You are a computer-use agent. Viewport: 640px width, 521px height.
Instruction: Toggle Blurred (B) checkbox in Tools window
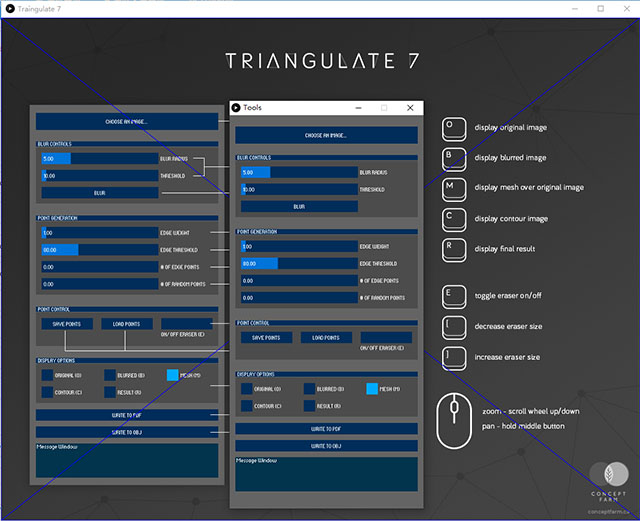click(309, 389)
